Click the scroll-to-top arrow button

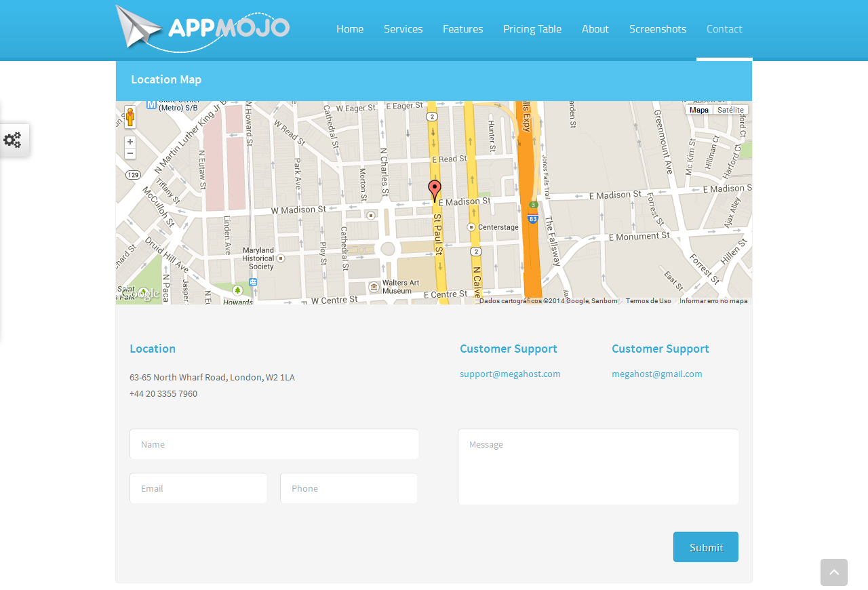[833, 572]
